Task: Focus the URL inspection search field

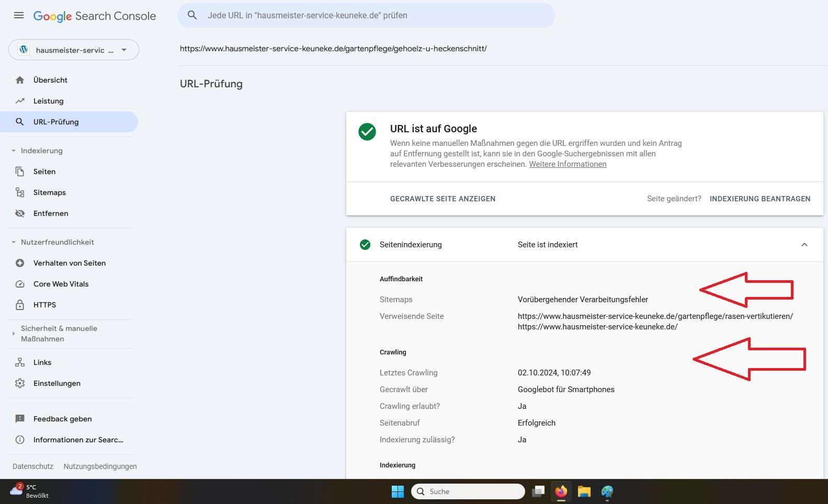Action: 366,15
